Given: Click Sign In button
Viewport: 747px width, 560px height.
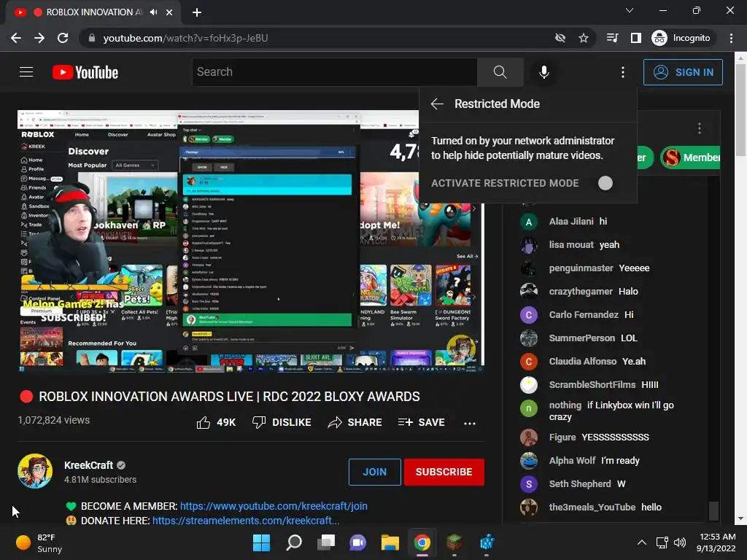Looking at the screenshot, I should pyautogui.click(x=683, y=72).
